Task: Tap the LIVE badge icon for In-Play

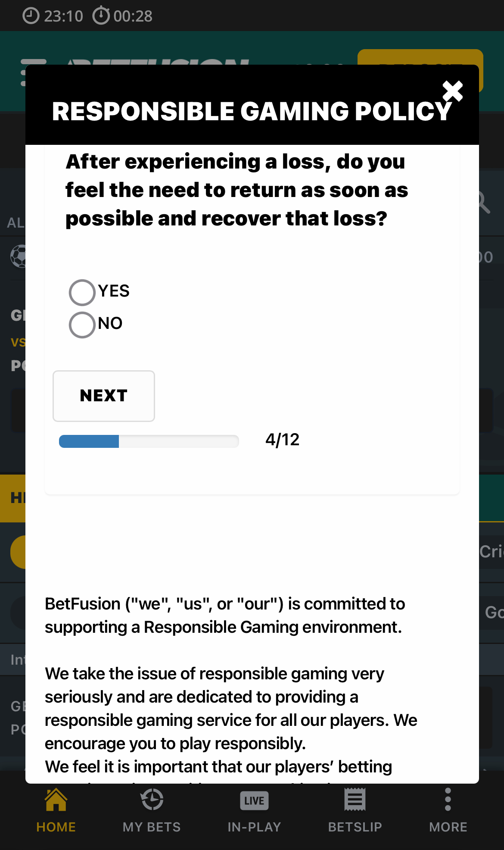Action: pos(254,800)
